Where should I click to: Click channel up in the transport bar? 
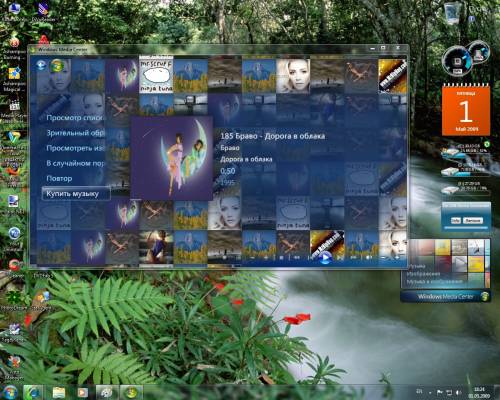(266, 258)
